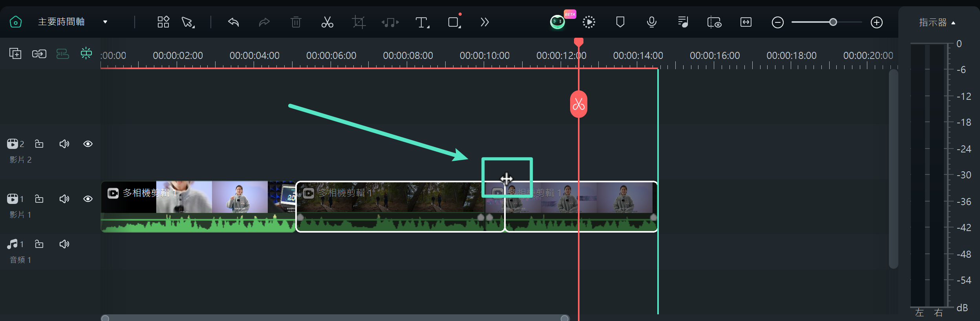Undo the last edit
The height and width of the screenshot is (321, 980).
[233, 22]
